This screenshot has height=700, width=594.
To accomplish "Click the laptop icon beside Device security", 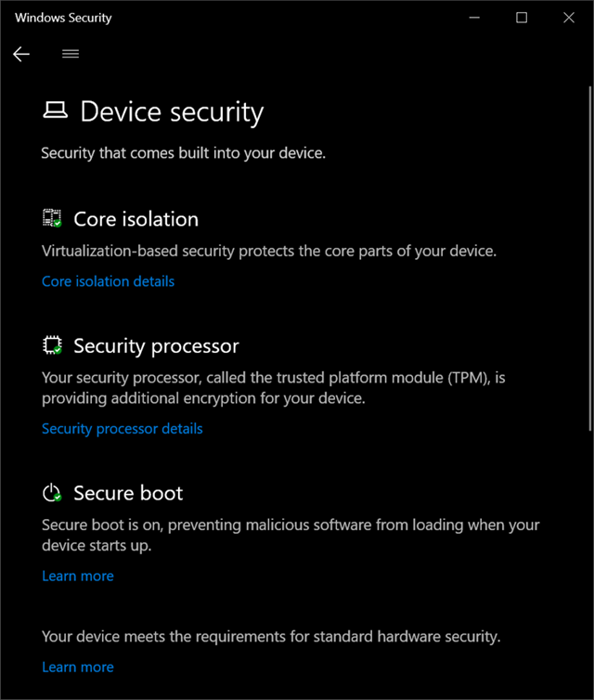I will point(56,110).
